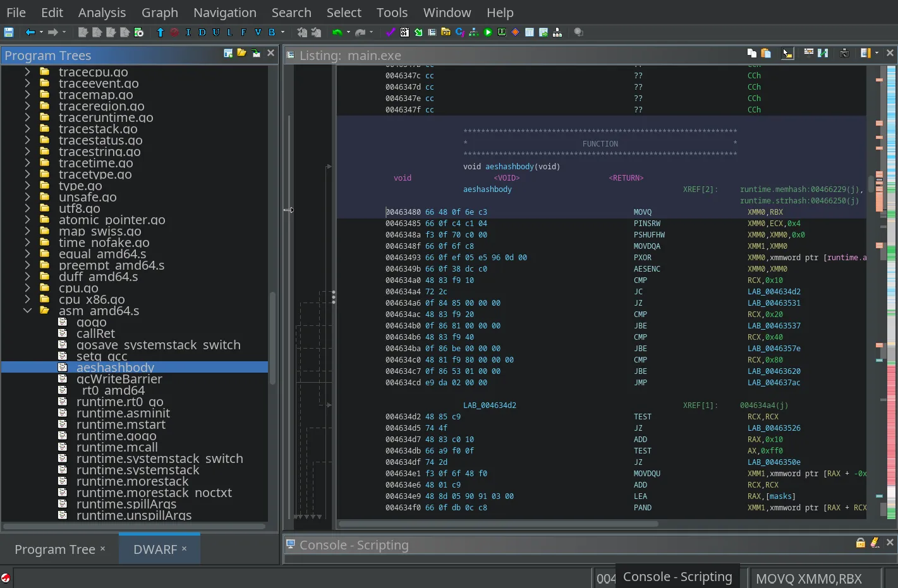Open bookmark type dropdown next to B
The height and width of the screenshot is (588, 898).
click(x=282, y=32)
